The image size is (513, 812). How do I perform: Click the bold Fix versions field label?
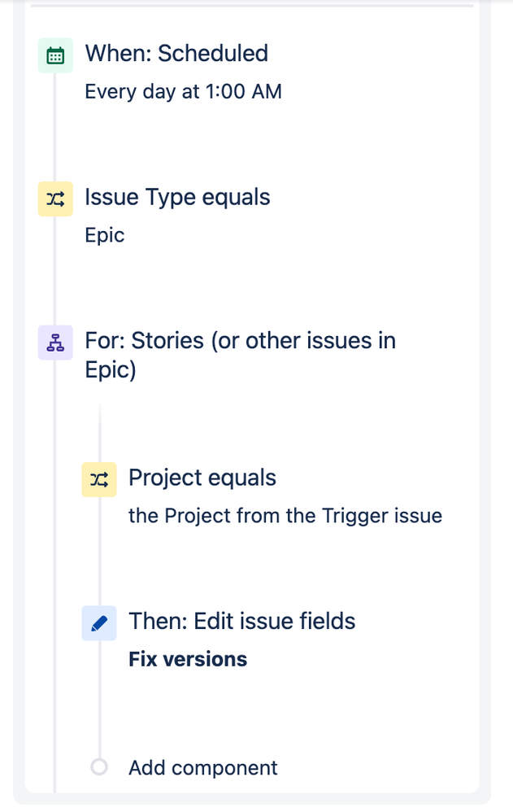point(188,659)
